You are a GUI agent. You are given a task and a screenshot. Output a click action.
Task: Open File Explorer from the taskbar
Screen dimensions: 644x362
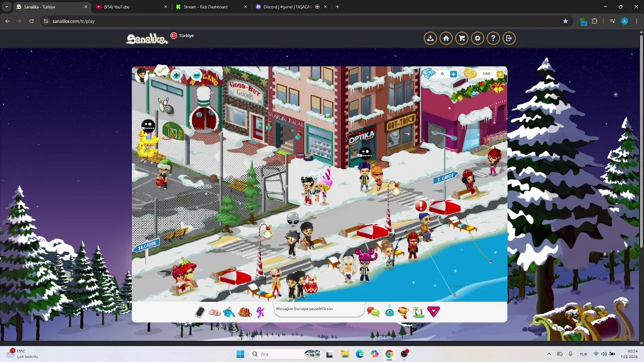pyautogui.click(x=345, y=354)
